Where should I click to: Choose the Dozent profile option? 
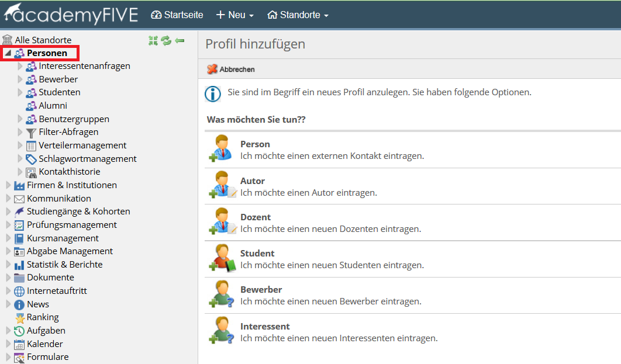413,223
